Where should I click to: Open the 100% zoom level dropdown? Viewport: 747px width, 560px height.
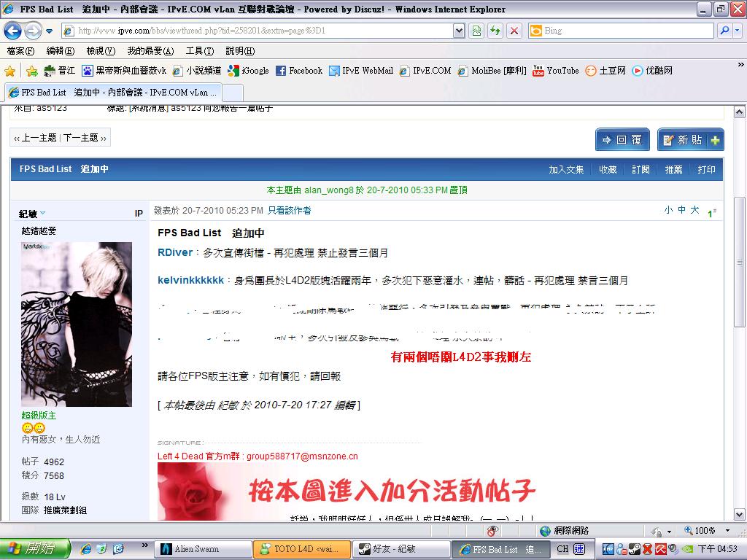727,531
